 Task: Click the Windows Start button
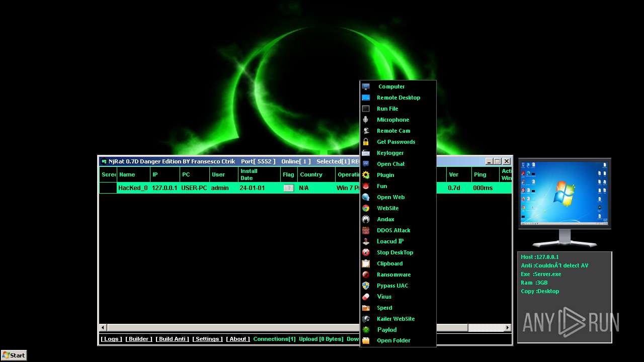[14, 355]
